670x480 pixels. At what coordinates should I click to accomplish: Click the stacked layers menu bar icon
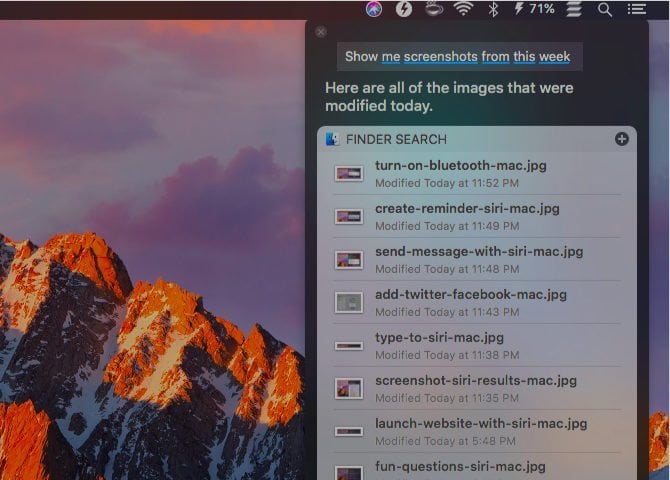click(574, 9)
